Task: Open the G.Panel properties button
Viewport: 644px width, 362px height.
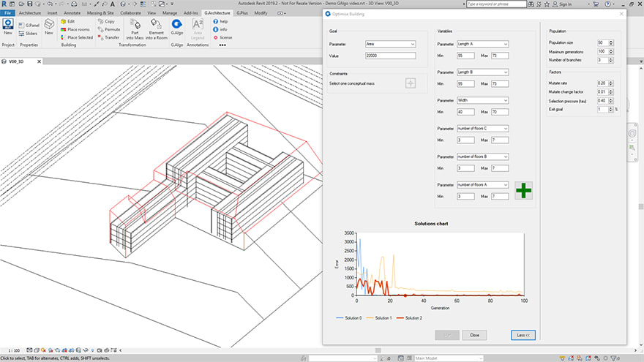Action: 29,25
